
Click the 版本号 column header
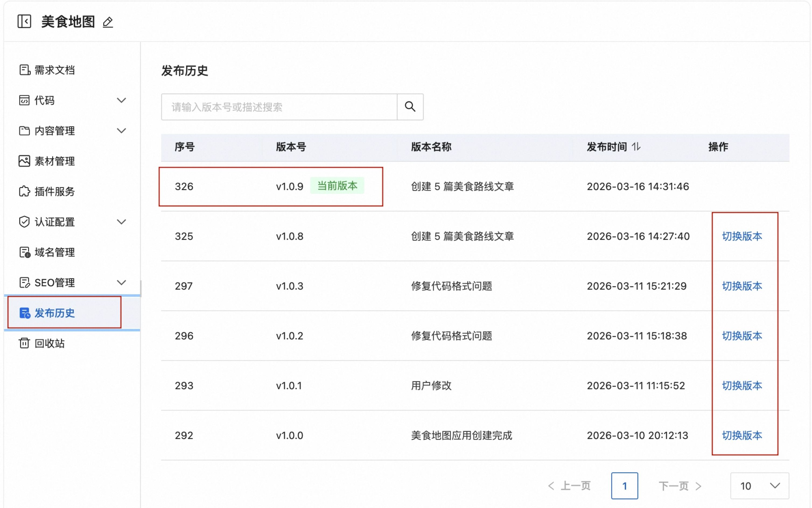point(291,147)
